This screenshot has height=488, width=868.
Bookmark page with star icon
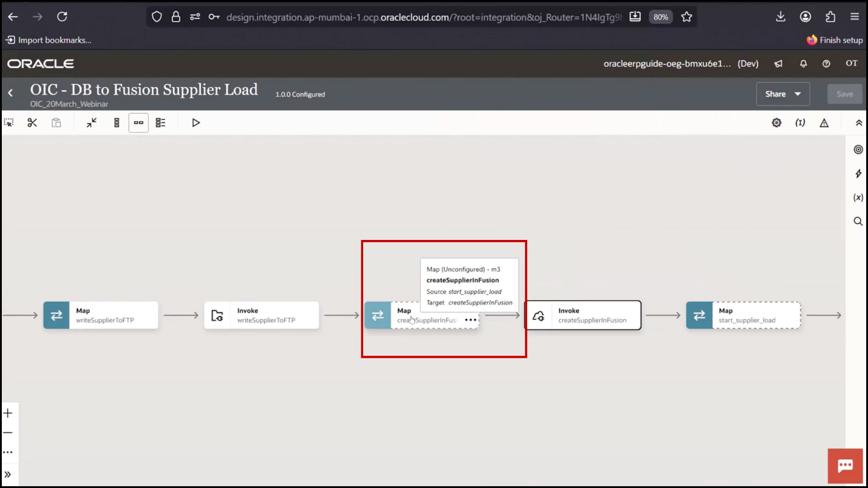(687, 17)
